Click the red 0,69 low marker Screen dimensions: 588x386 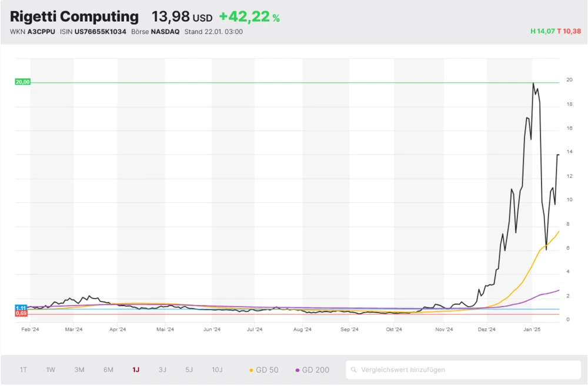tap(21, 314)
